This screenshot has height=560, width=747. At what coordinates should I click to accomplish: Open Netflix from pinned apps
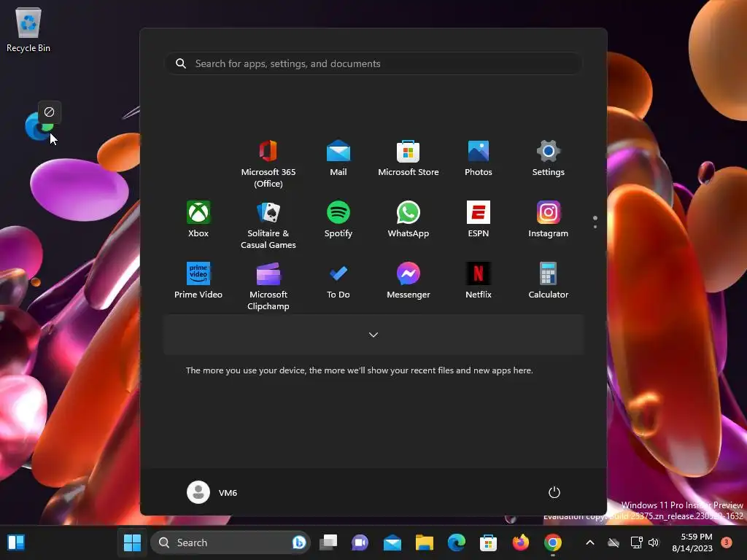point(479,280)
